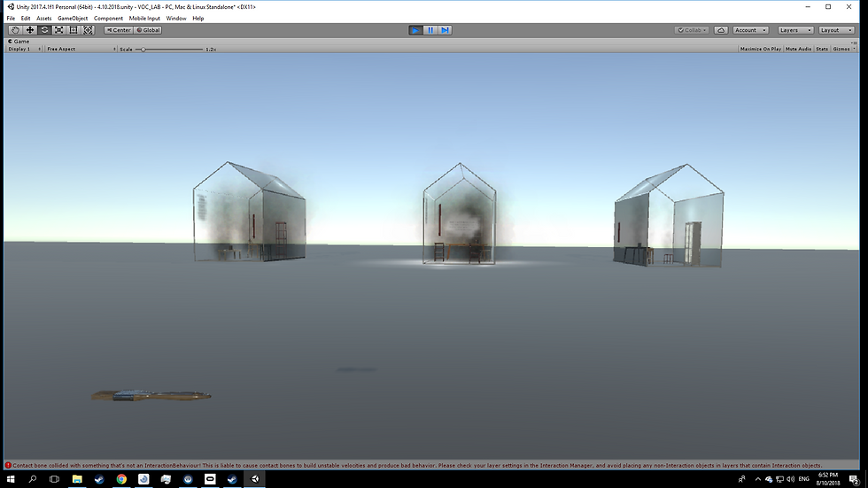Select the Move tool

30,30
